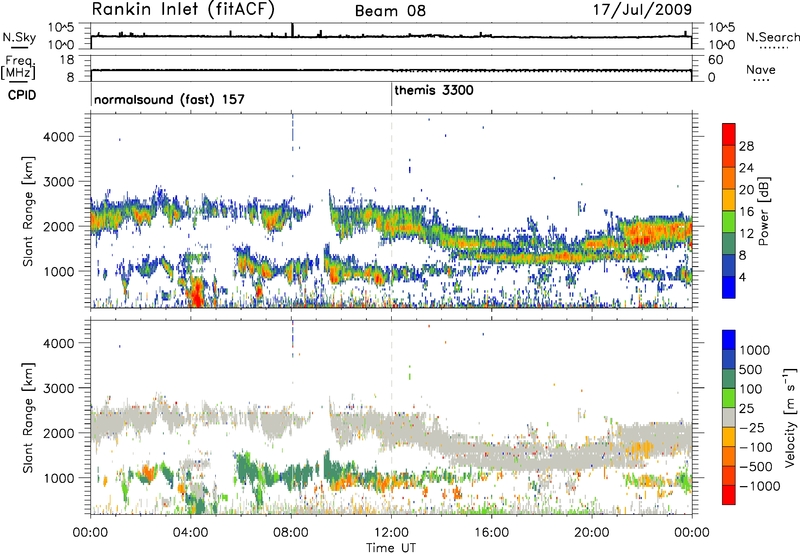The image size is (800, 554).
Task: Click the '16:00' time axis tick label
Action: point(491,533)
